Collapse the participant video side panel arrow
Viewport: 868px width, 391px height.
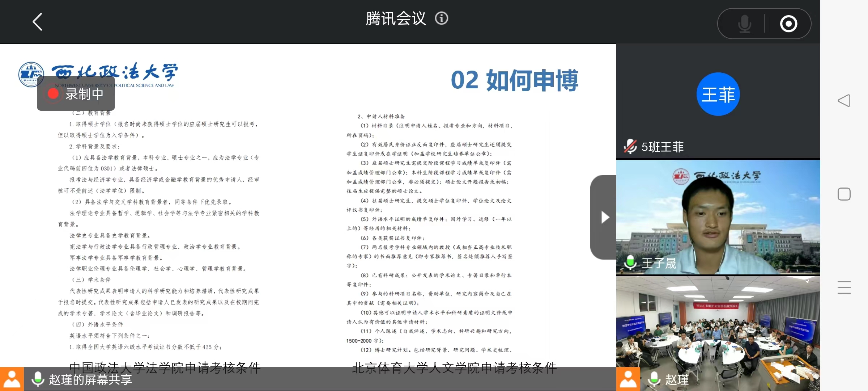(x=604, y=217)
